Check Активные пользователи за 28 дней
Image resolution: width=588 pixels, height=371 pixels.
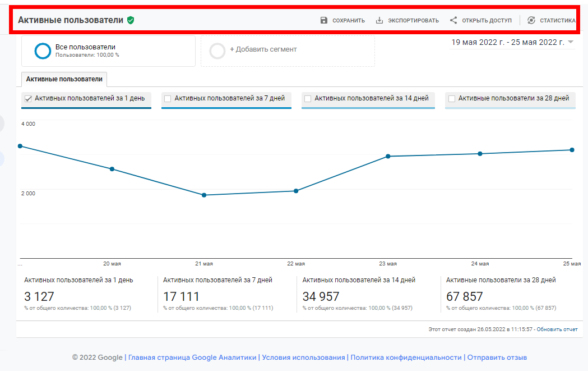[452, 99]
